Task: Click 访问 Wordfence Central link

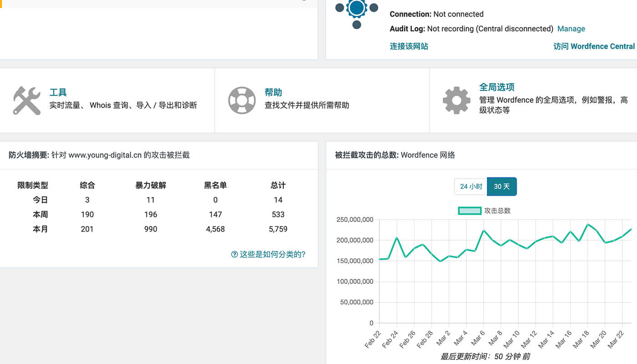Action: click(594, 46)
